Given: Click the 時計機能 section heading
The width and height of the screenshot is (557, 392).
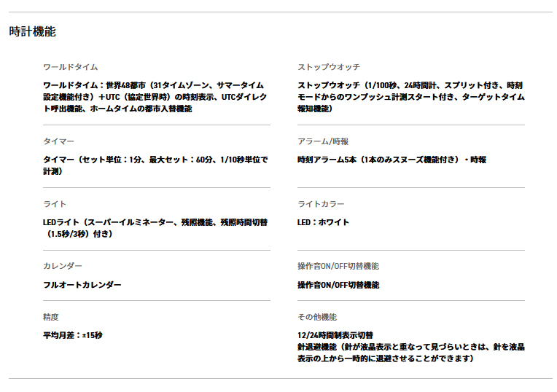Looking at the screenshot, I should coord(32,31).
